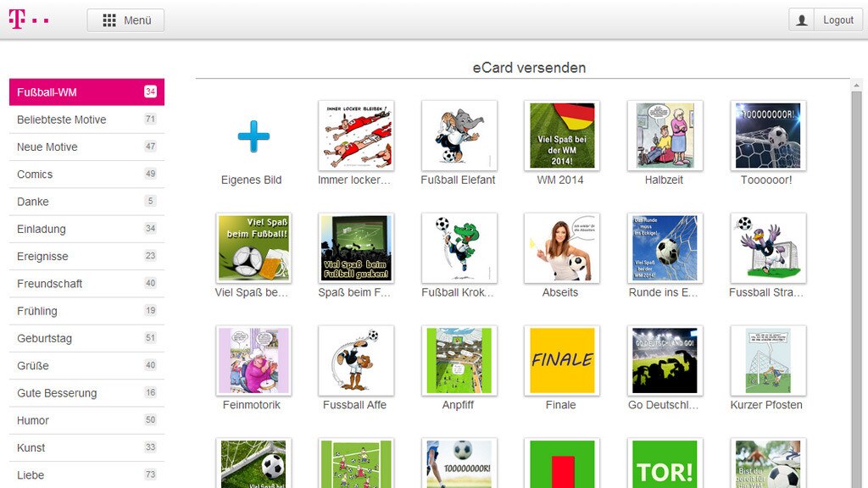
Task: Choose the Toooooor! goal net card
Action: 767,136
